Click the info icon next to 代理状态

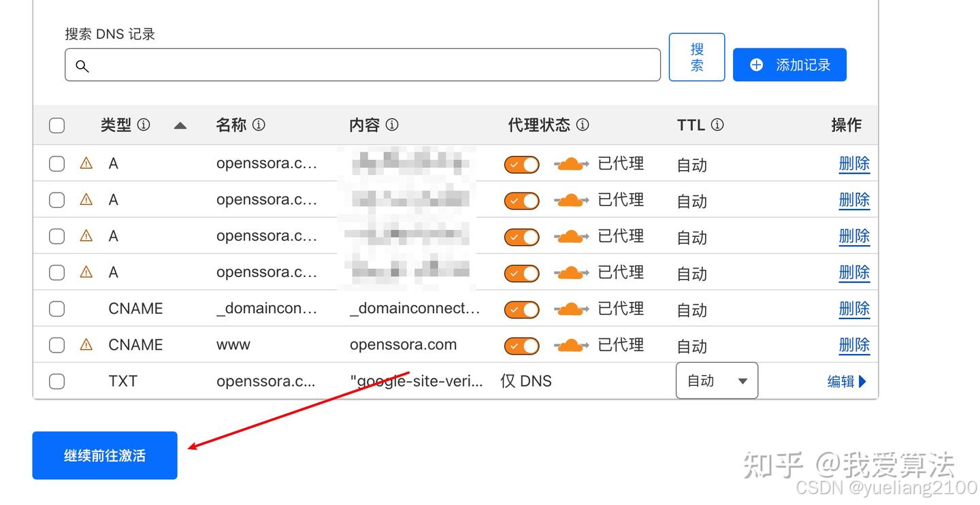[583, 125]
